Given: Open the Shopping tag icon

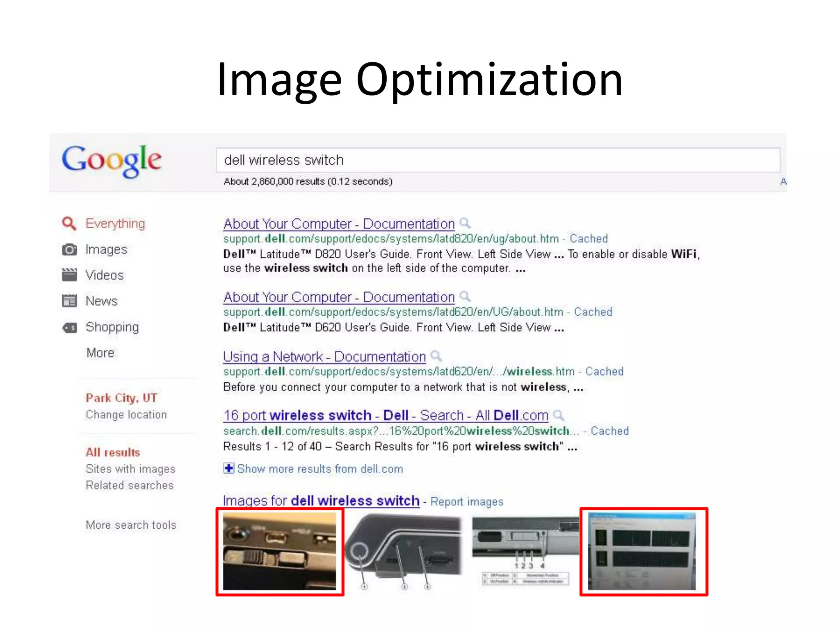Looking at the screenshot, I should (69, 327).
